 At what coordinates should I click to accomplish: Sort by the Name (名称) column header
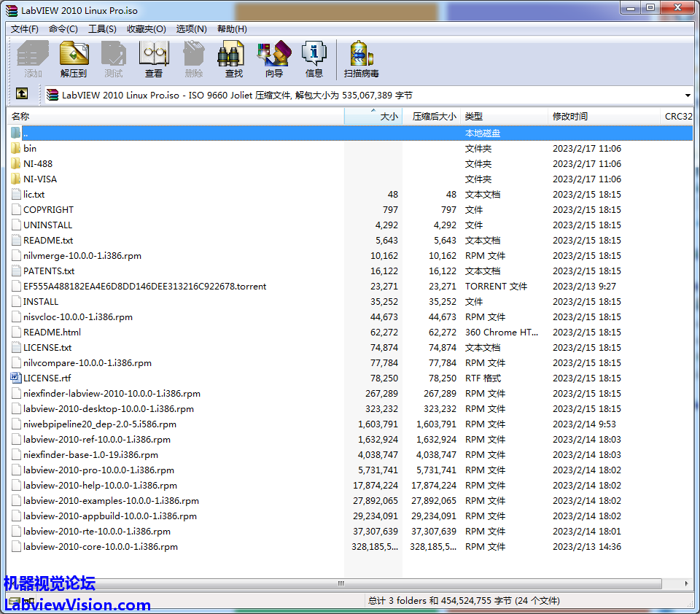pyautogui.click(x=175, y=117)
